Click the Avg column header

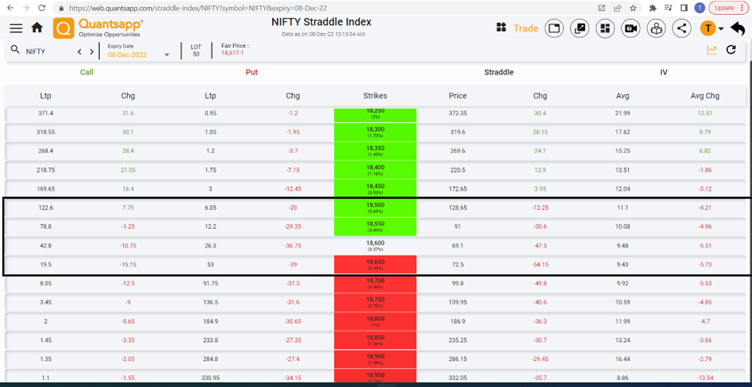623,96
